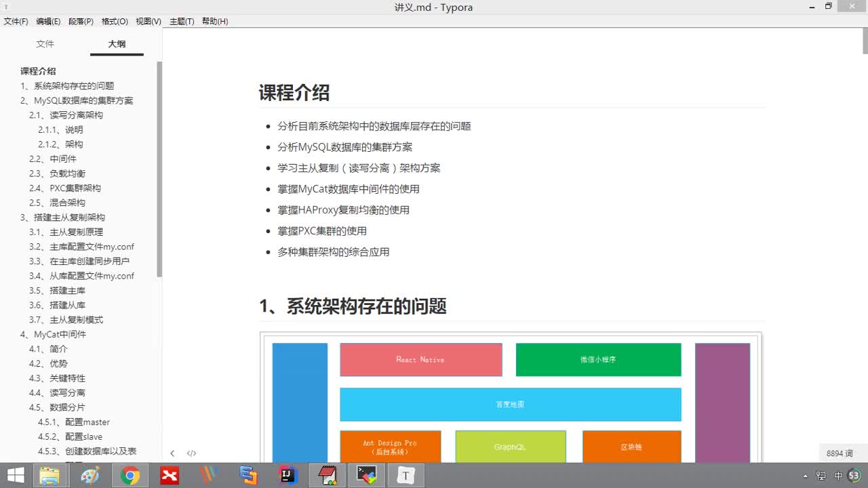Open the Typora taskbar icon
Viewport: 868px width, 488px height.
(406, 476)
